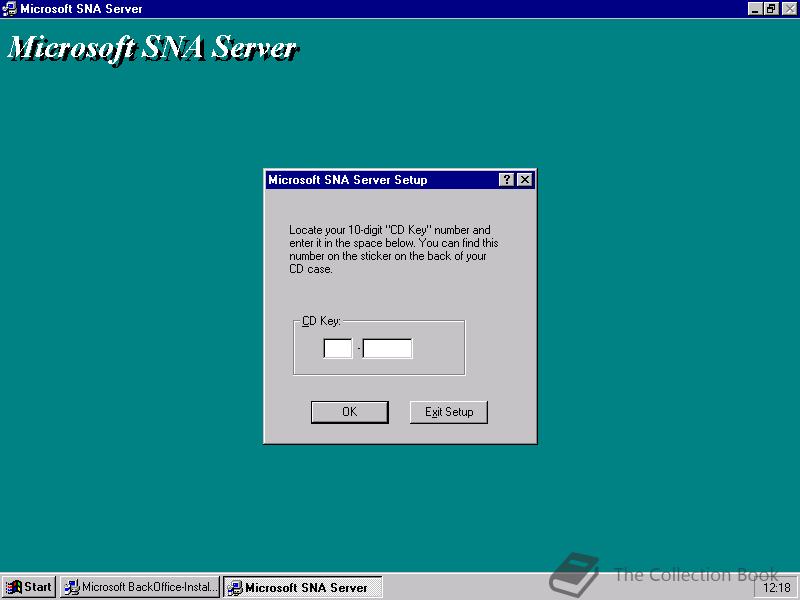
Task: Focus the first short CD Key field
Action: 338,348
